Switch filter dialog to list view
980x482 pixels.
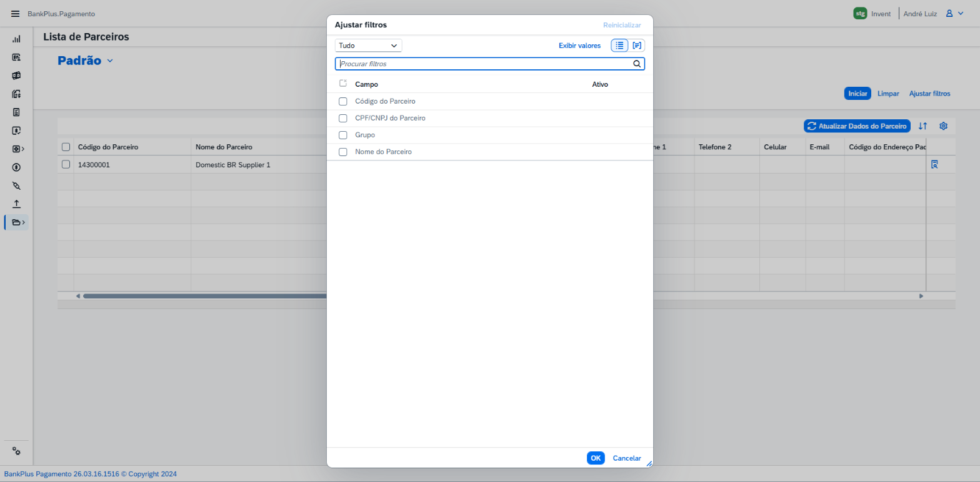click(x=619, y=46)
